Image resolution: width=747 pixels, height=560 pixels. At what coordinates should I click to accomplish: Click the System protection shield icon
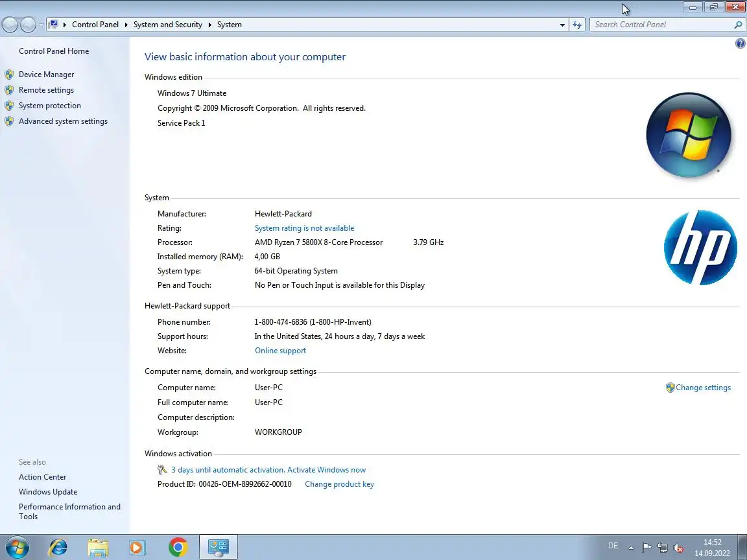(9, 106)
